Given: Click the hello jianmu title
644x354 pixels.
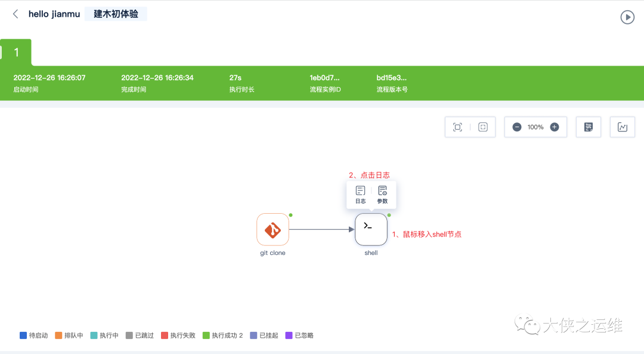Looking at the screenshot, I should (x=54, y=14).
